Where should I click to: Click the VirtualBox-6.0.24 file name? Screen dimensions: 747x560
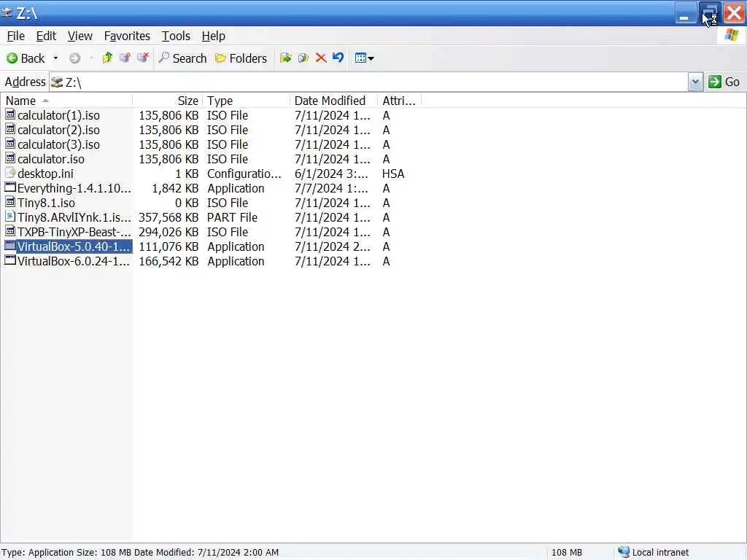pyautogui.click(x=74, y=262)
